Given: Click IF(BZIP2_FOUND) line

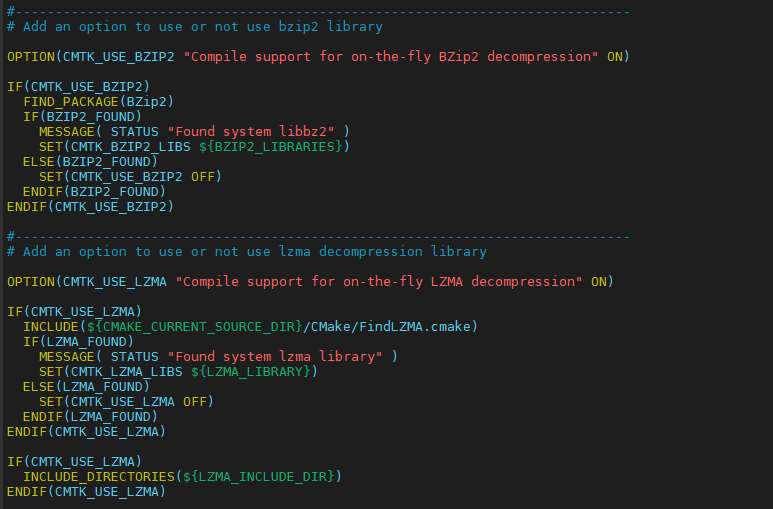Looking at the screenshot, I should click(82, 116).
